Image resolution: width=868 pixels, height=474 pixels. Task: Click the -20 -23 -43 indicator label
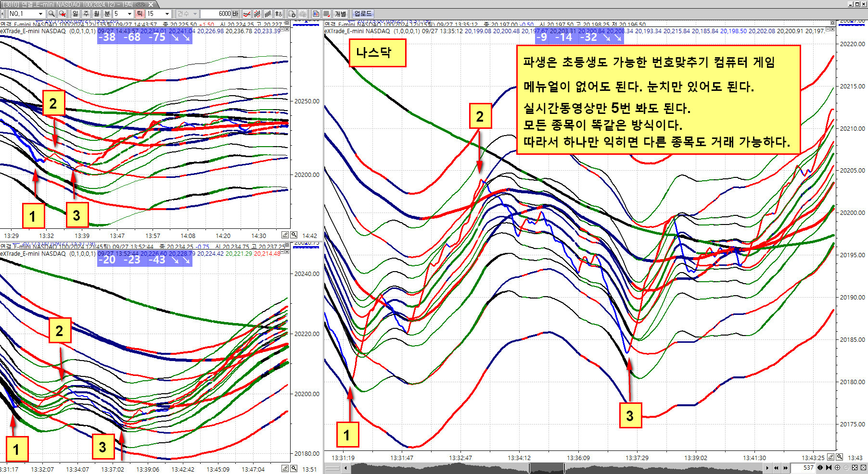pyautogui.click(x=144, y=260)
